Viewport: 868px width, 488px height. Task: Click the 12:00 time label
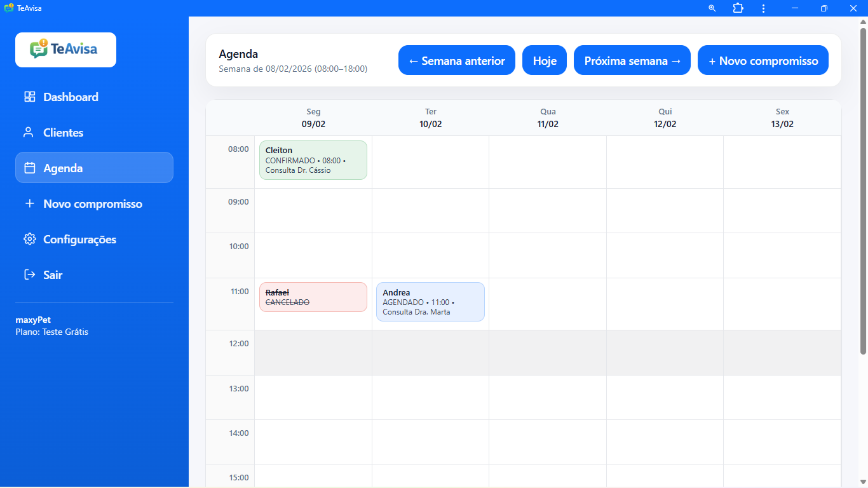[238, 343]
